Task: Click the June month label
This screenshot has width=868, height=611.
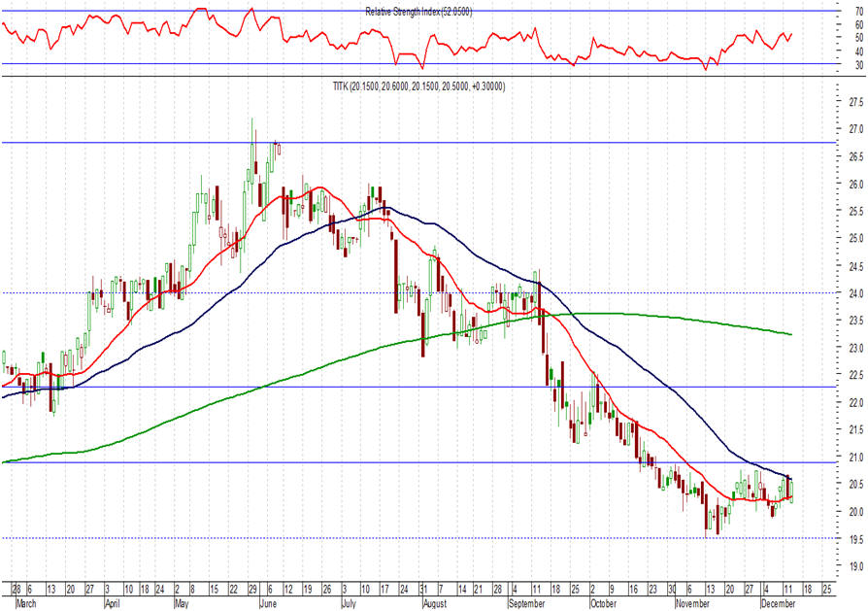Action: (x=268, y=603)
